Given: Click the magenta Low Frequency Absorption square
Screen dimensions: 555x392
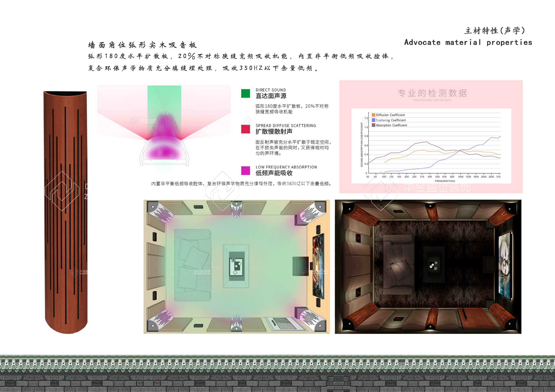Looking at the screenshot, I should click(245, 170).
